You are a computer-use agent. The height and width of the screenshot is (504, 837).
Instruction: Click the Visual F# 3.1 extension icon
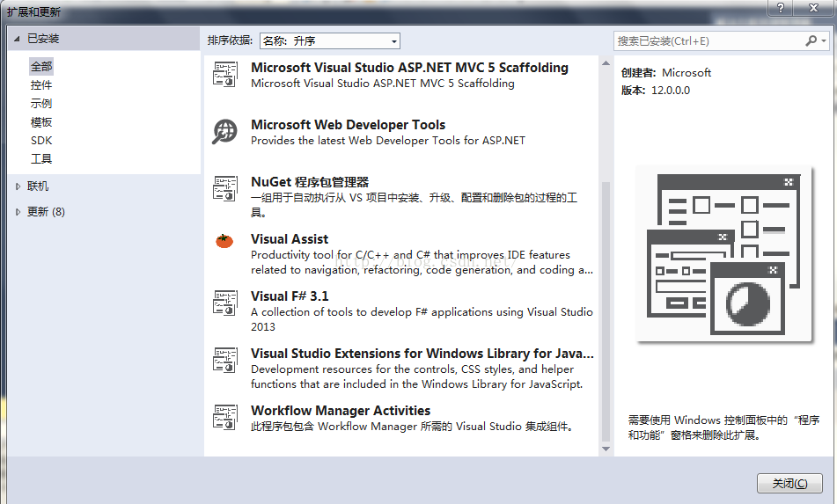point(224,303)
